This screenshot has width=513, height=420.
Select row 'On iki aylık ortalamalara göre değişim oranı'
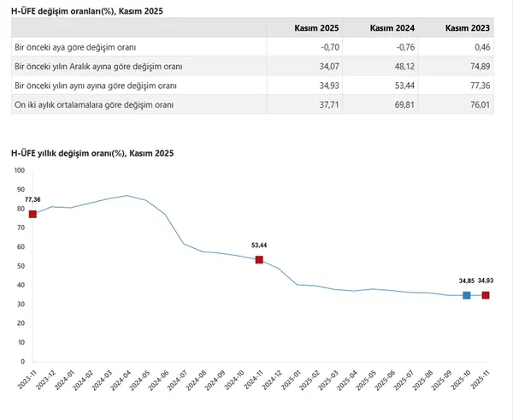[94, 104]
